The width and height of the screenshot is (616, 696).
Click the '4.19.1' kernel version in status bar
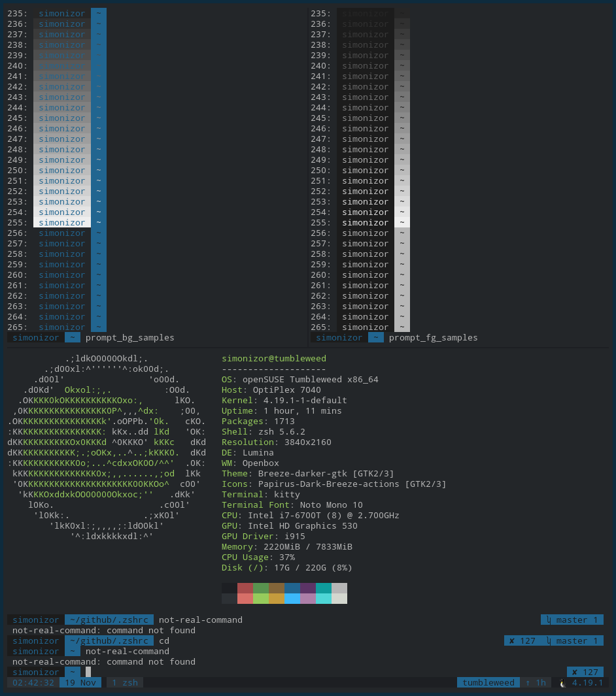coord(587,683)
